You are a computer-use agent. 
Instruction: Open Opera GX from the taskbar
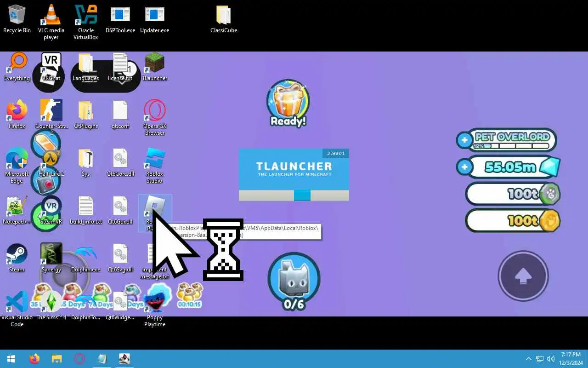coord(79,359)
